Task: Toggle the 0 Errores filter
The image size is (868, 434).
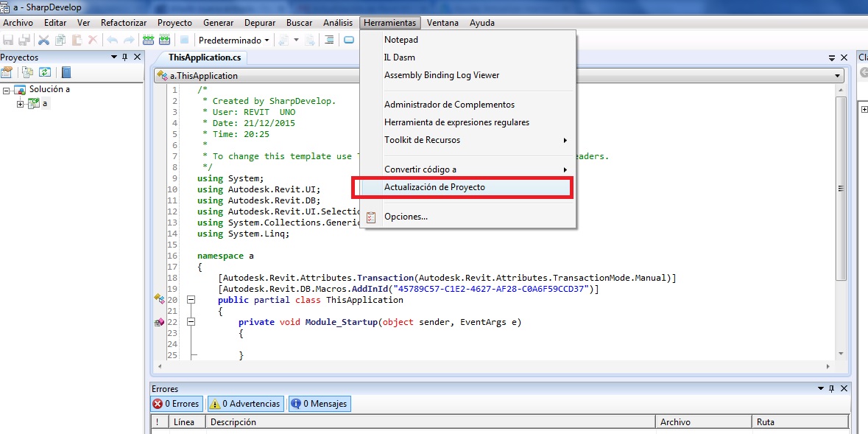Action: coord(176,404)
